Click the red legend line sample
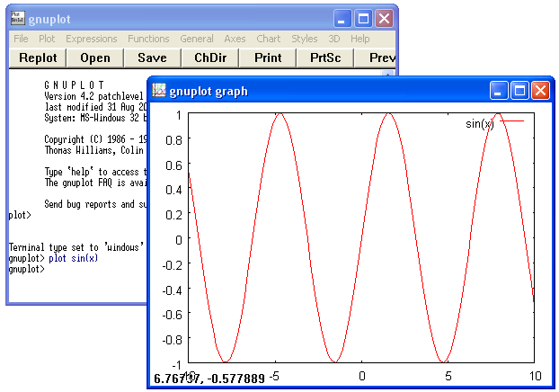The image size is (559, 392). 511,121
